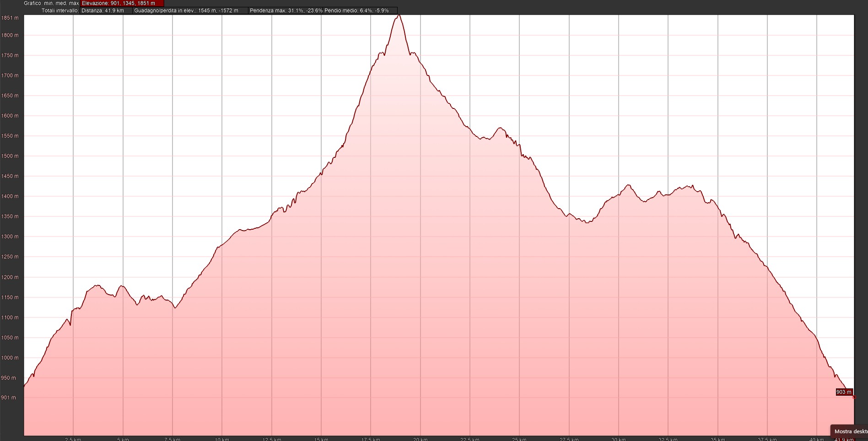Image resolution: width=868 pixels, height=441 pixels.
Task: Click the 1500 m y-axis label
Action: (x=10, y=156)
